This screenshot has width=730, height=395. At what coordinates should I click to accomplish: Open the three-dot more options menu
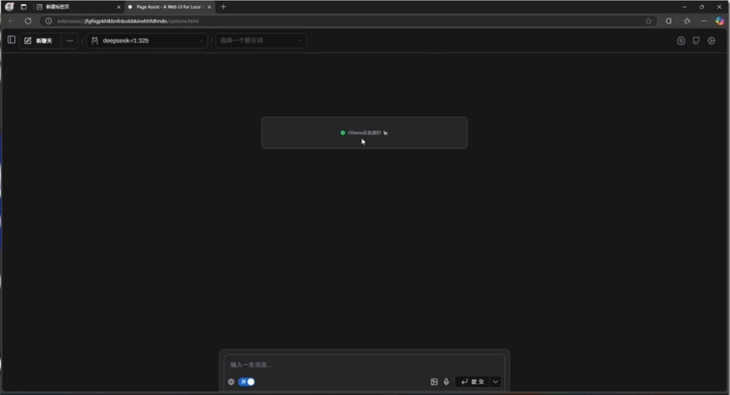[x=70, y=41]
